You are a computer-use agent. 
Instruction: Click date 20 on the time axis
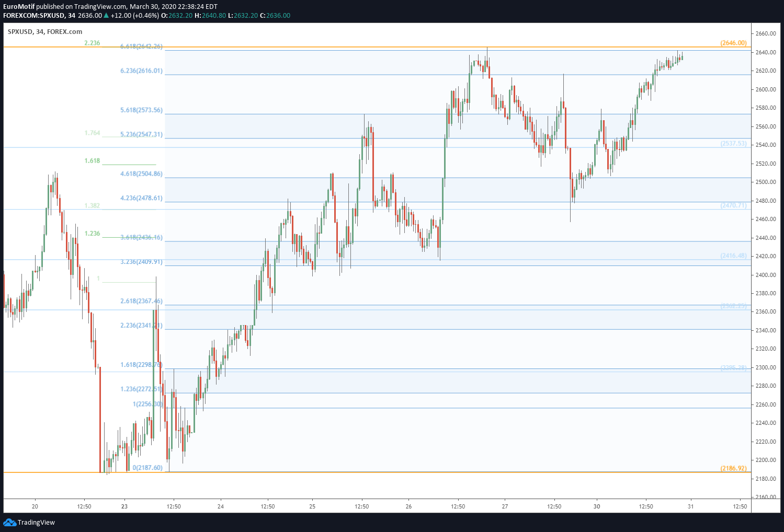[x=35, y=506]
